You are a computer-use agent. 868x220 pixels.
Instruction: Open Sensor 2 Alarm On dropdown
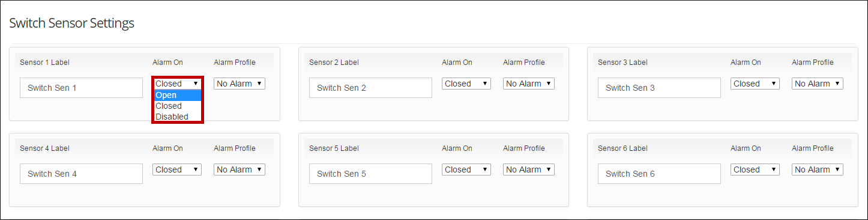466,84
